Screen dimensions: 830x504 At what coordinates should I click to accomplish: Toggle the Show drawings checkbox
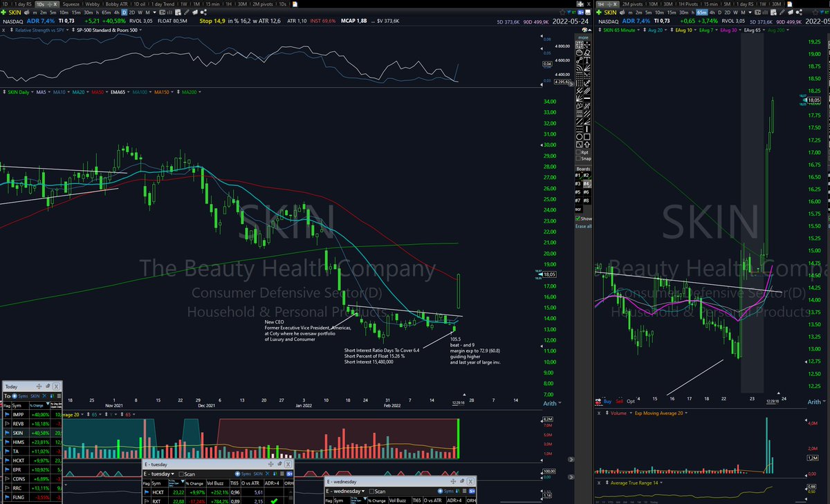[x=578, y=218]
